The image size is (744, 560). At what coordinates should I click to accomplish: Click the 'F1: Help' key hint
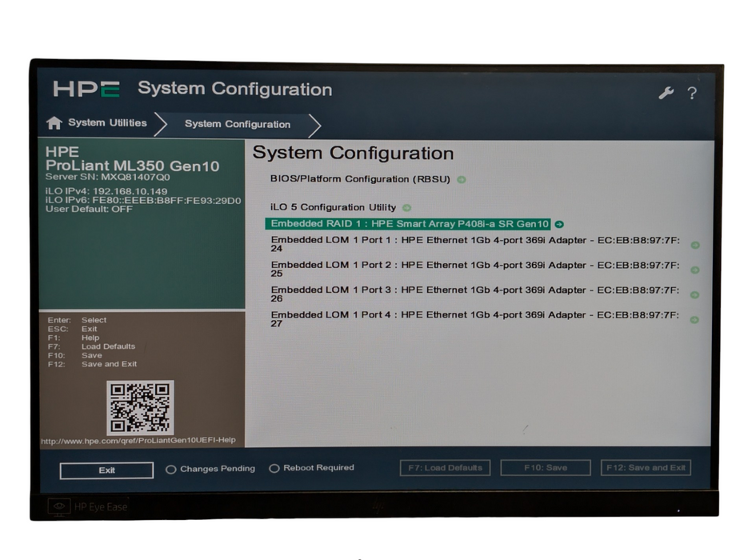pyautogui.click(x=74, y=338)
